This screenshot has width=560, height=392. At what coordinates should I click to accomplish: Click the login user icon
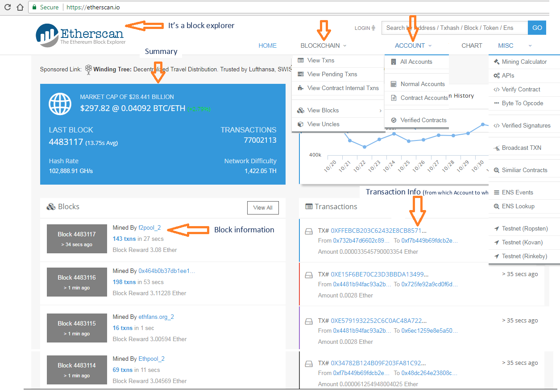373,28
